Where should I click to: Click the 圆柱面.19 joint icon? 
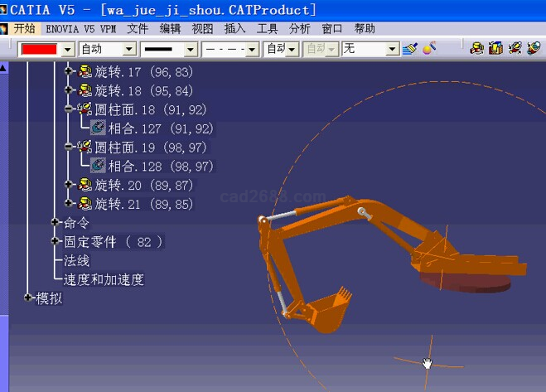coord(85,147)
